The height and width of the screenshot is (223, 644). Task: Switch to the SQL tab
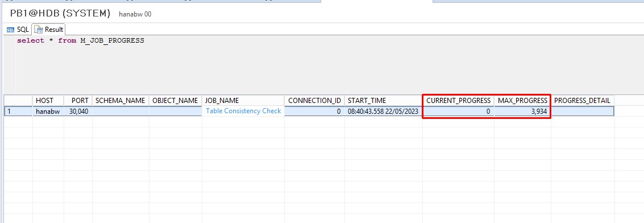18,30
